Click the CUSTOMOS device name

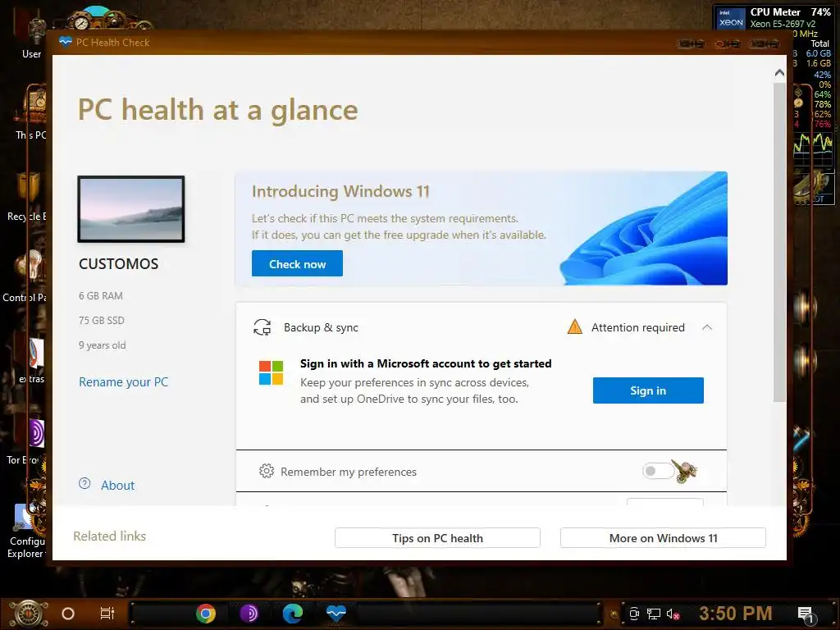[118, 264]
